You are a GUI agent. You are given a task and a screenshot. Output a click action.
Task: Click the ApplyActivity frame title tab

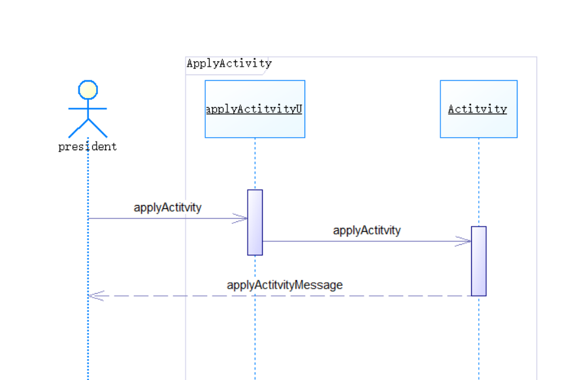[x=229, y=64]
